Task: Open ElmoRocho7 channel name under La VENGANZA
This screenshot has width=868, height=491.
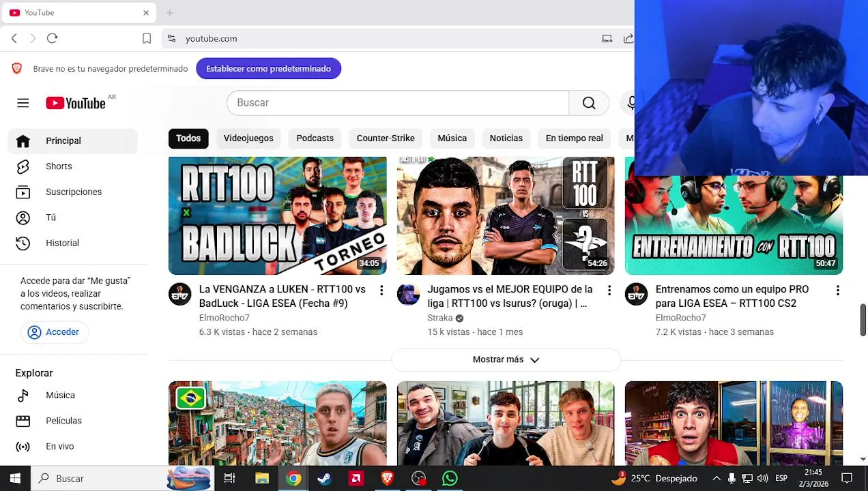Action: 224,318
